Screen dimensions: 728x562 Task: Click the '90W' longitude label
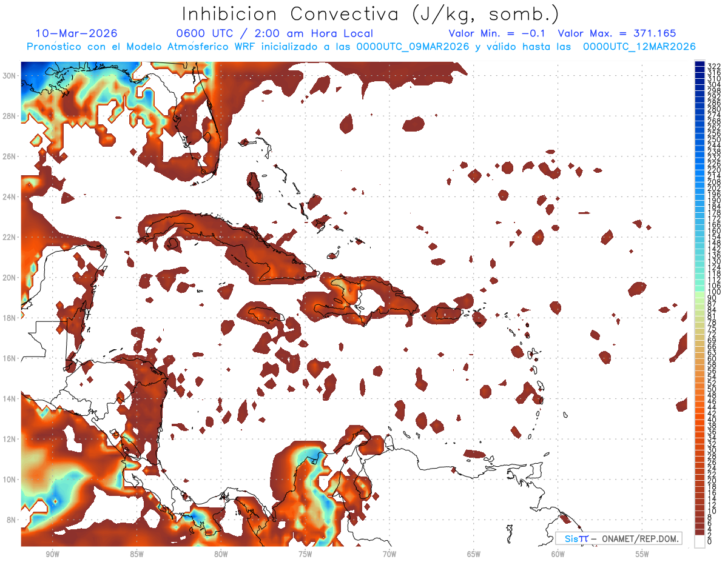[x=53, y=554]
